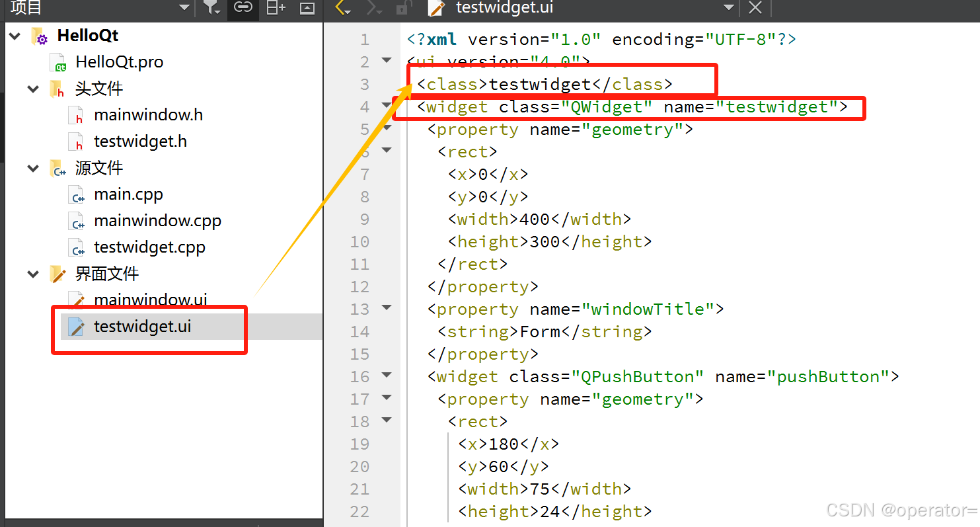Click the width 400 element text
The image size is (980, 527).
(539, 220)
